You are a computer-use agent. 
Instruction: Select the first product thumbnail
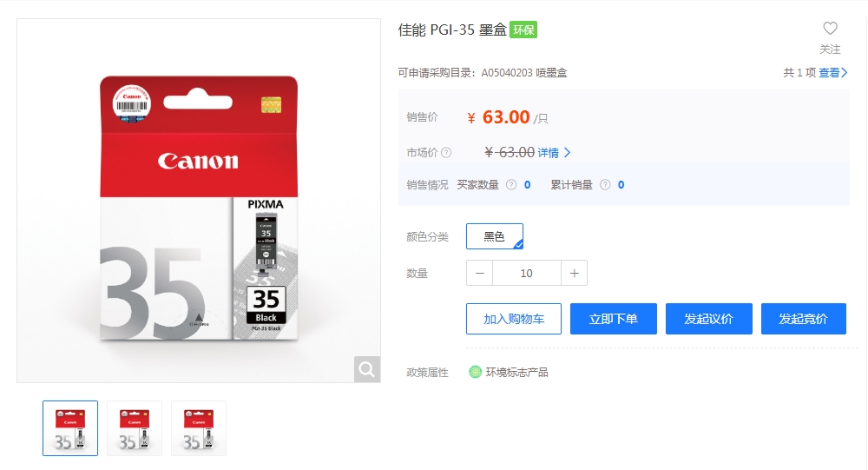[70, 428]
